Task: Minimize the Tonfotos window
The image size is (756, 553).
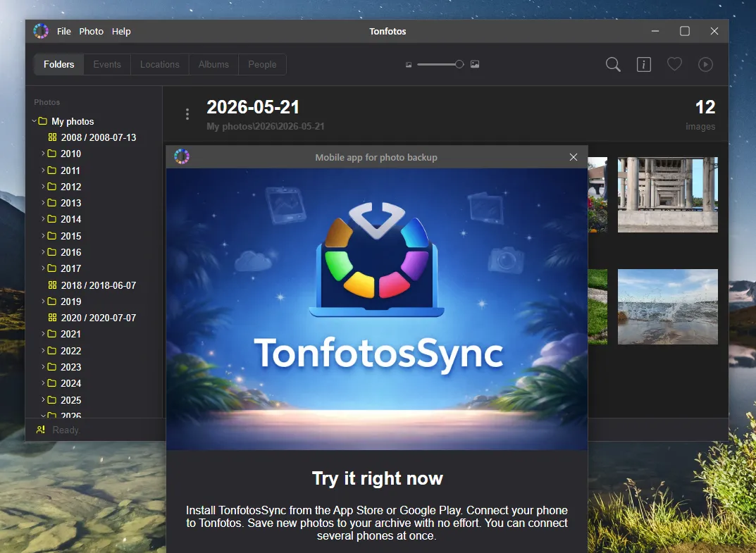Action: [655, 31]
